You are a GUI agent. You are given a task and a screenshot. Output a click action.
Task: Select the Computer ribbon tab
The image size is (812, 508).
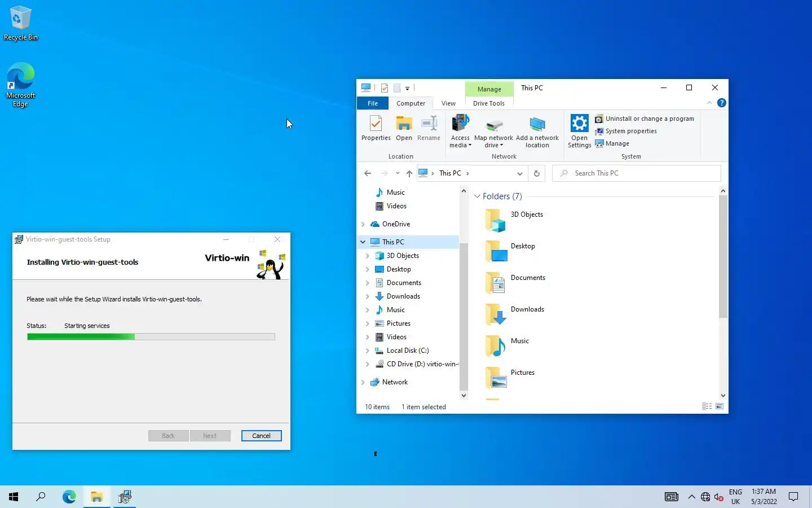click(x=411, y=103)
